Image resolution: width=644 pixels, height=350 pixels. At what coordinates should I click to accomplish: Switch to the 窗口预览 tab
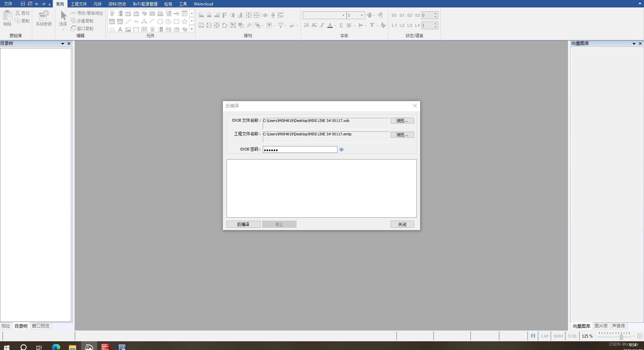(41, 326)
